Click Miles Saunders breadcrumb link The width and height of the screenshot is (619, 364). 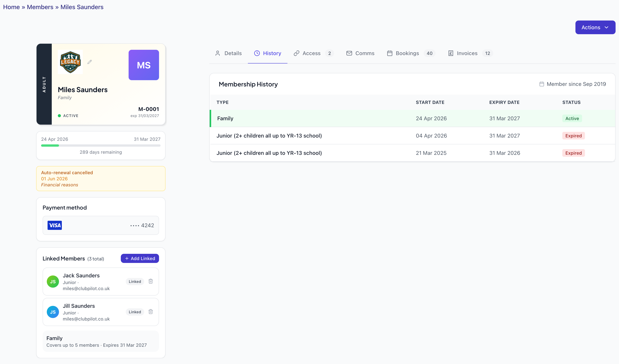click(x=82, y=7)
